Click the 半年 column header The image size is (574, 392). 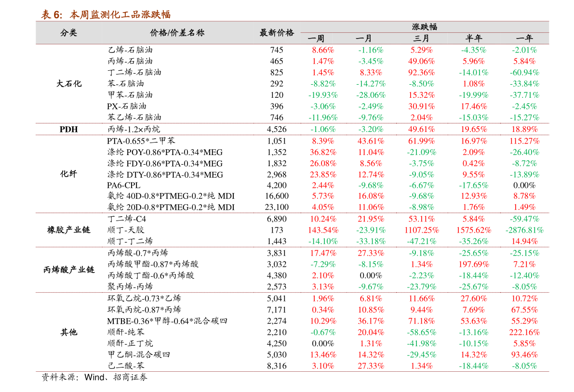click(474, 39)
